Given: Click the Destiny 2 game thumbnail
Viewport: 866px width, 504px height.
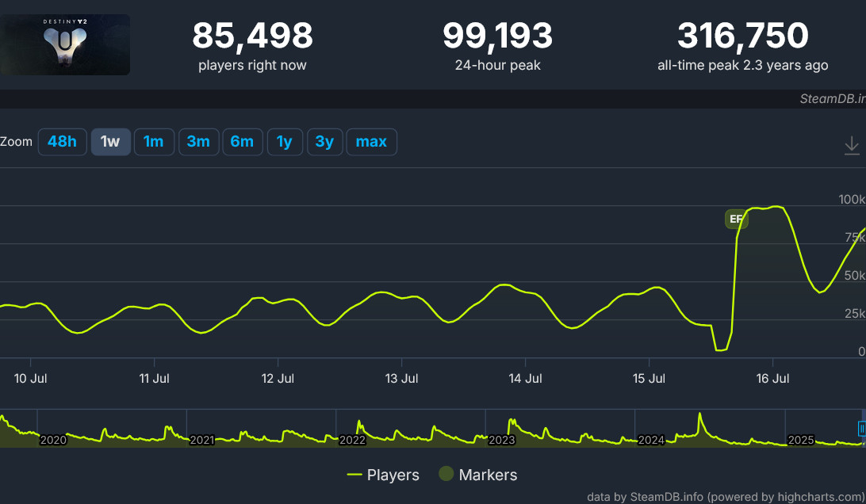Looking at the screenshot, I should pos(64,44).
